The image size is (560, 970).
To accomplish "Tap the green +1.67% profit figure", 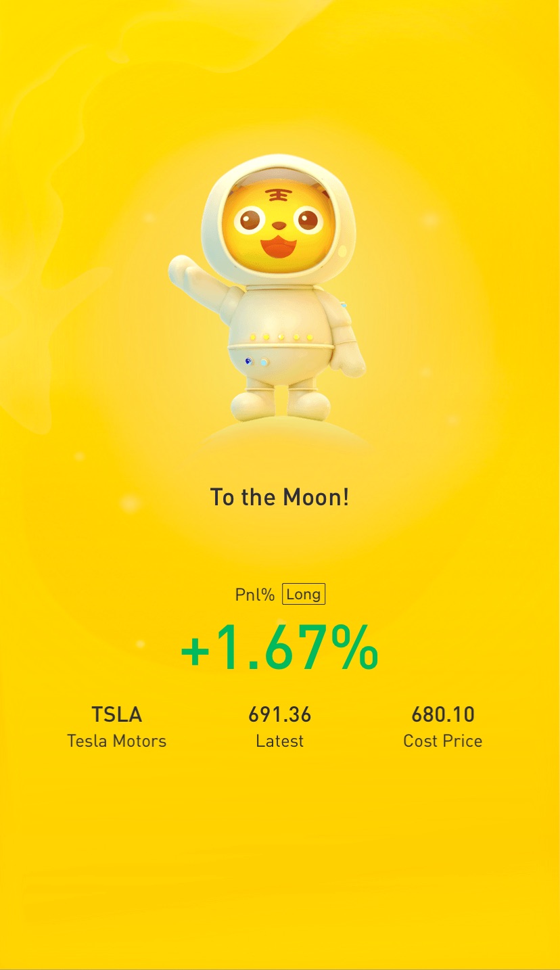I will (279, 647).
